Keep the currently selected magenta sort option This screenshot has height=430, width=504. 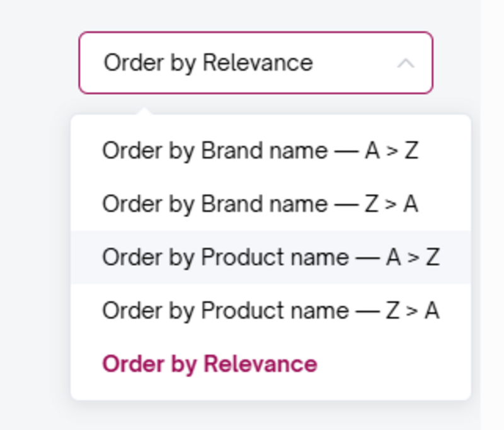[209, 364]
